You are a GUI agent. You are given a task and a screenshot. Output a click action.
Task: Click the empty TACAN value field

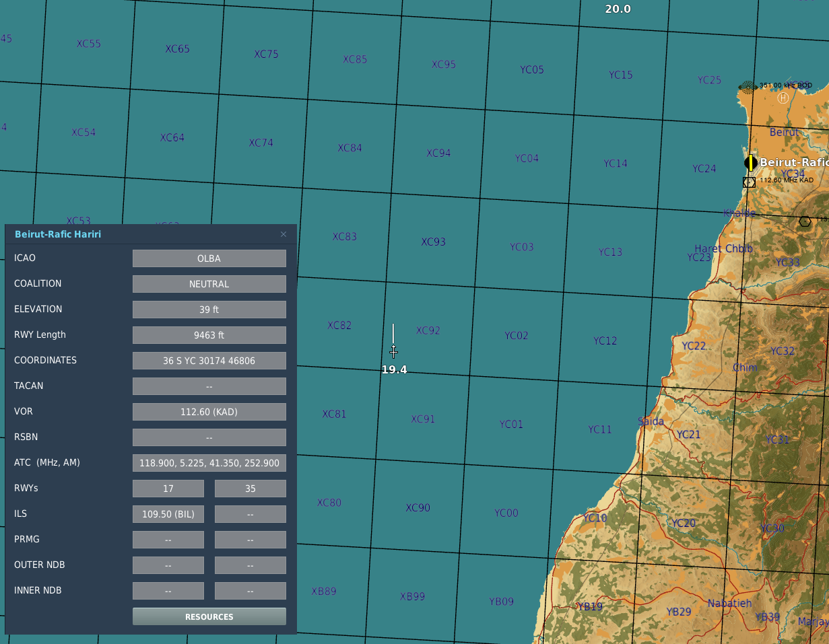click(209, 386)
